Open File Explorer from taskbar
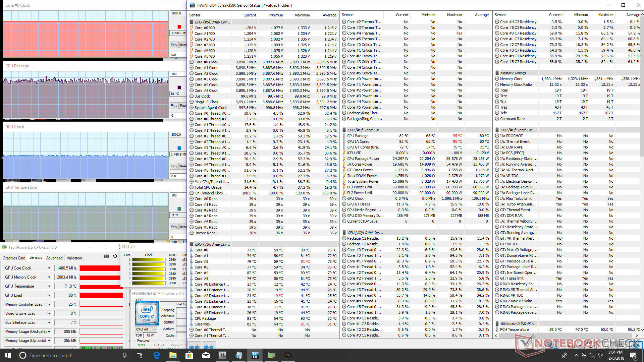 [173, 355]
